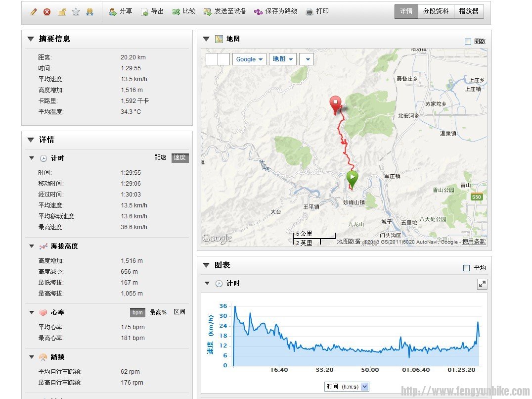Click the pencil edit icon

[x=33, y=12]
